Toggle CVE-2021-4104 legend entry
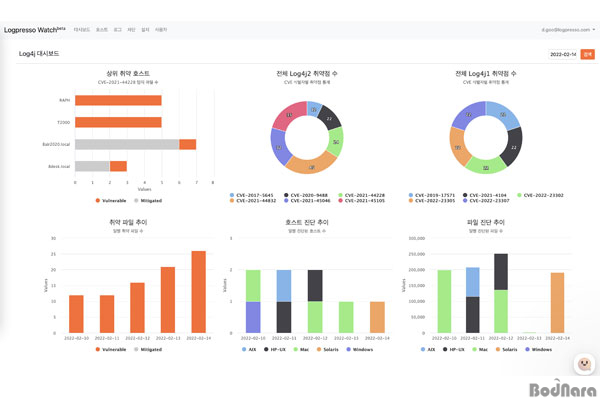The height and width of the screenshot is (400, 600). [x=484, y=195]
